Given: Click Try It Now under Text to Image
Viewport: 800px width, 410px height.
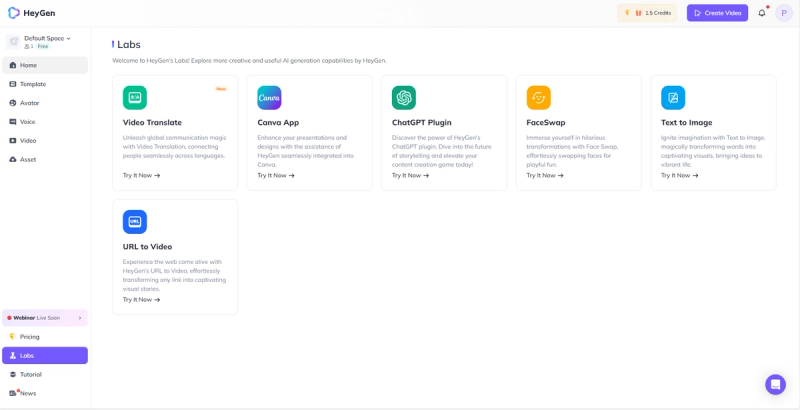Looking at the screenshot, I should [x=680, y=175].
